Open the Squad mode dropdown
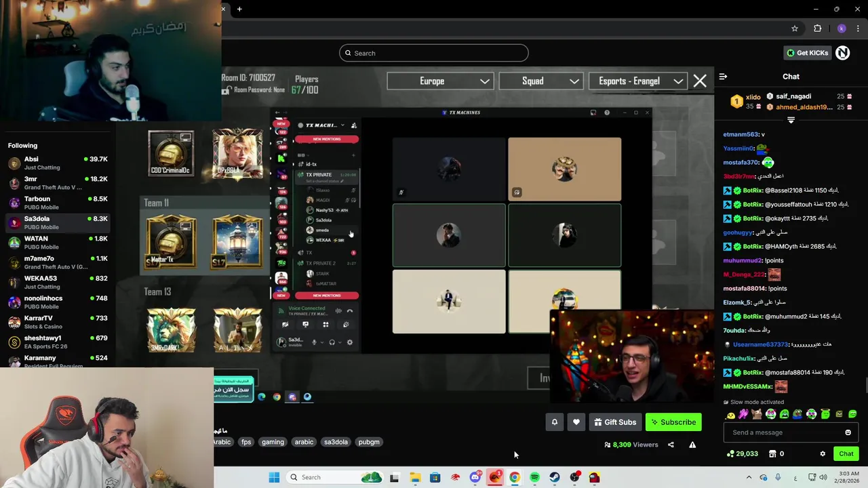Viewport: 868px width, 488px height. pos(540,81)
